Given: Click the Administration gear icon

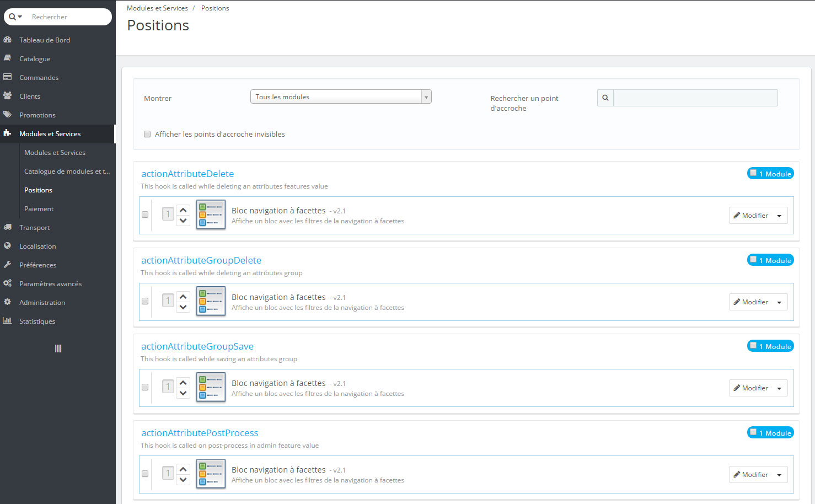Looking at the screenshot, I should pos(8,302).
